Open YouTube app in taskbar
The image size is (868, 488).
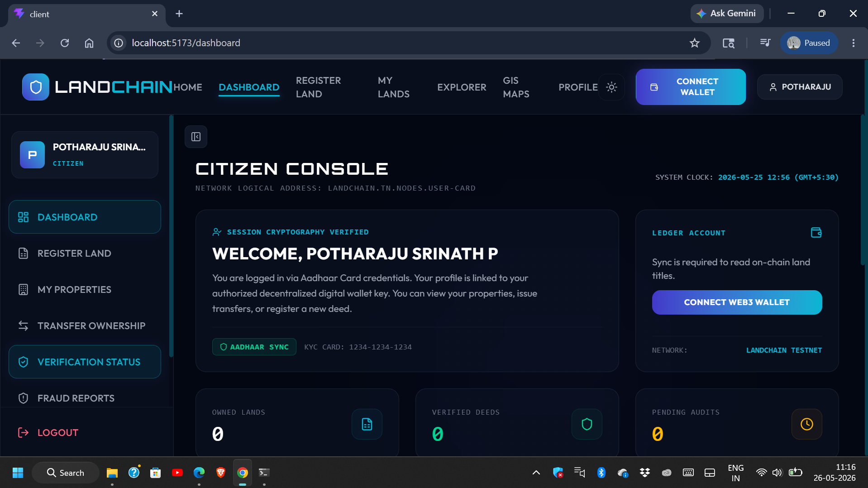click(x=177, y=473)
